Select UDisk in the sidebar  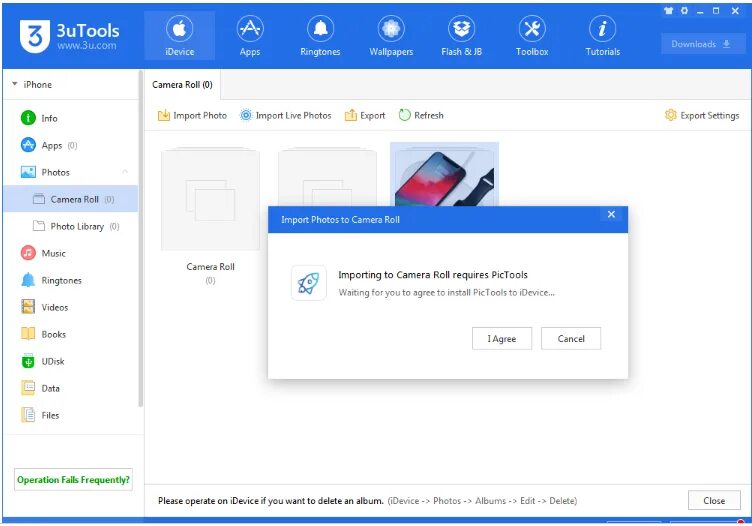pos(70,361)
